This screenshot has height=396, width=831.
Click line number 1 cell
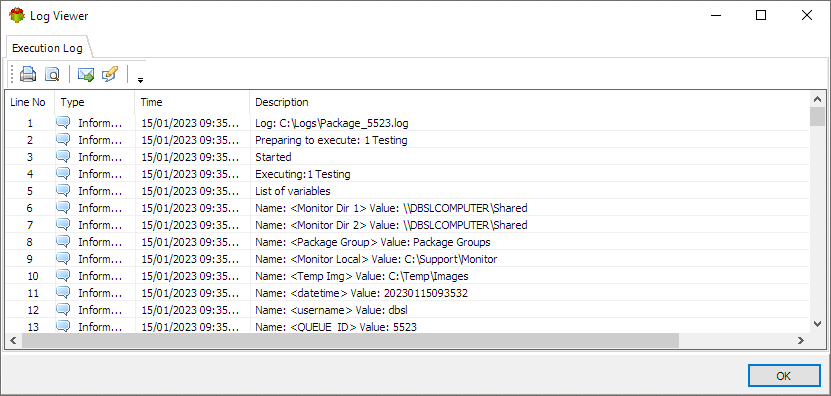click(30, 123)
